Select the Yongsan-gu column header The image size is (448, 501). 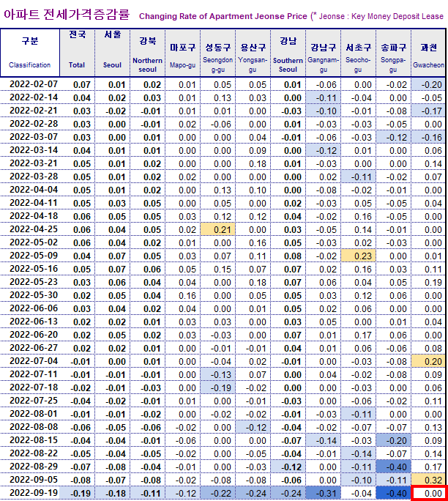(253, 53)
